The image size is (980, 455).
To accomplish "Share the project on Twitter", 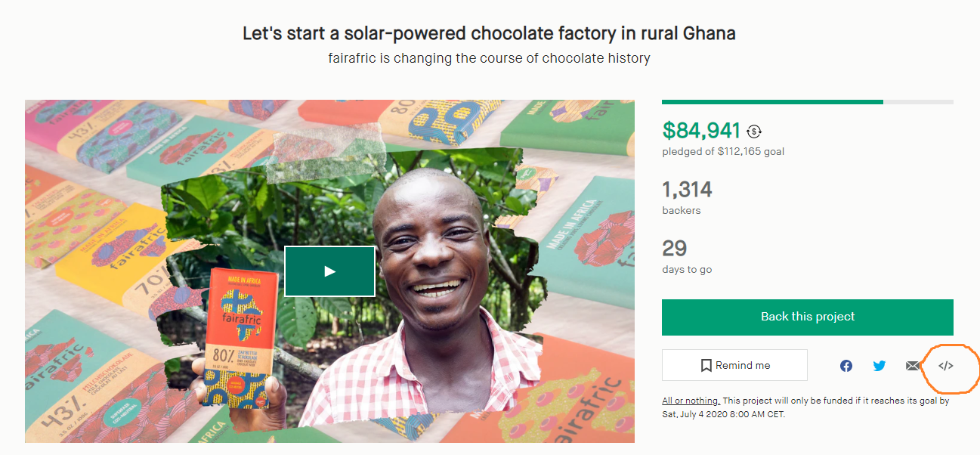I will click(880, 366).
